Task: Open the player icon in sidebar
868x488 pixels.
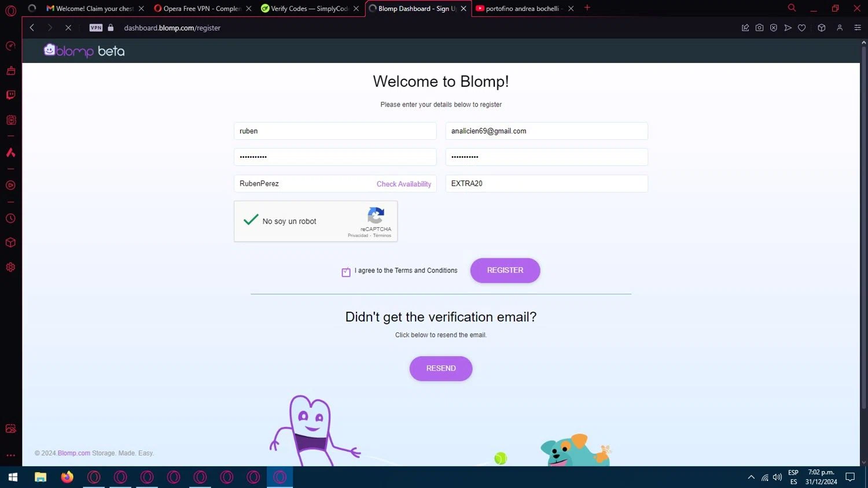Action: pyautogui.click(x=10, y=186)
